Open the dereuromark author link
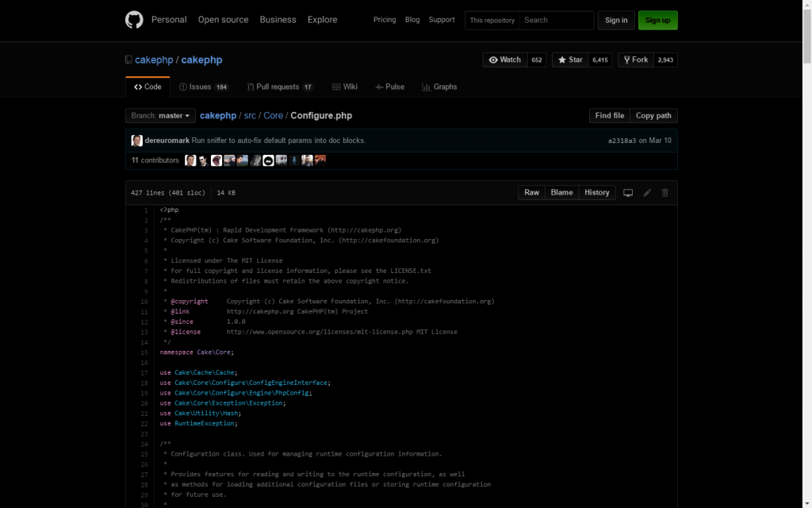The image size is (812, 508). pos(167,140)
